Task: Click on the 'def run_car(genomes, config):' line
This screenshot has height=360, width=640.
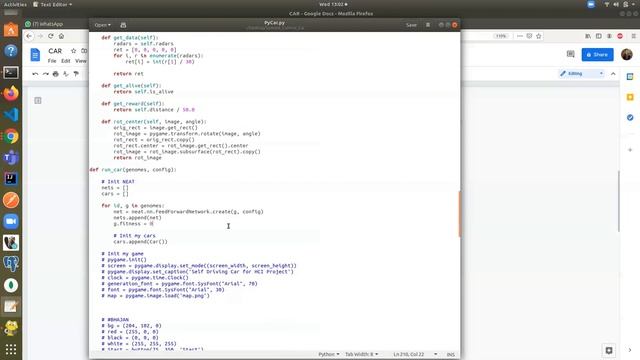Action: [x=133, y=169]
